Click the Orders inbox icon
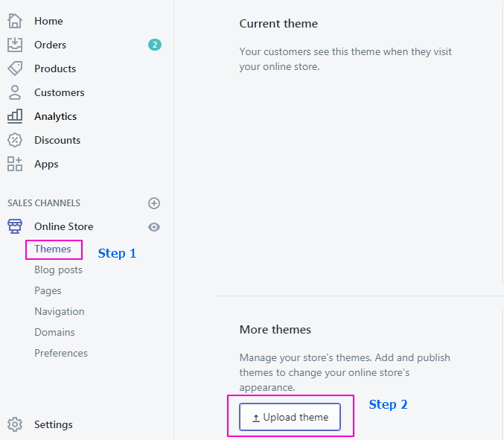 pos(15,45)
